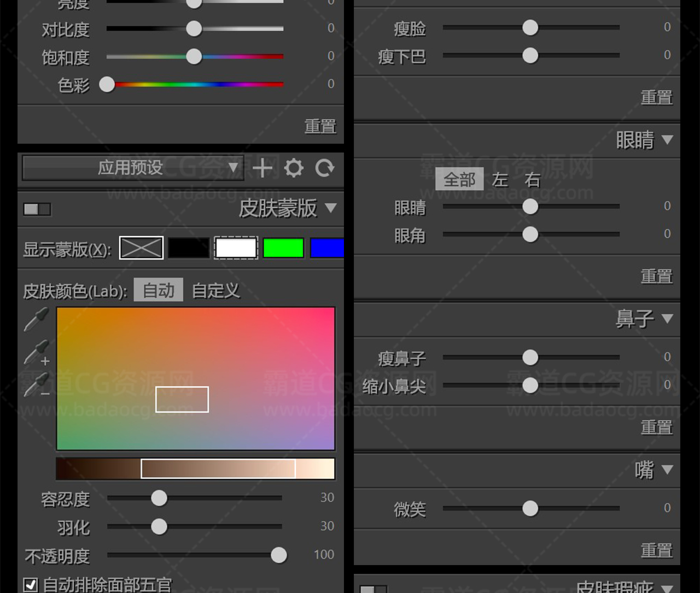Toggle 自动排除面部五官 checkbox
This screenshot has width=700, height=593.
(31, 584)
